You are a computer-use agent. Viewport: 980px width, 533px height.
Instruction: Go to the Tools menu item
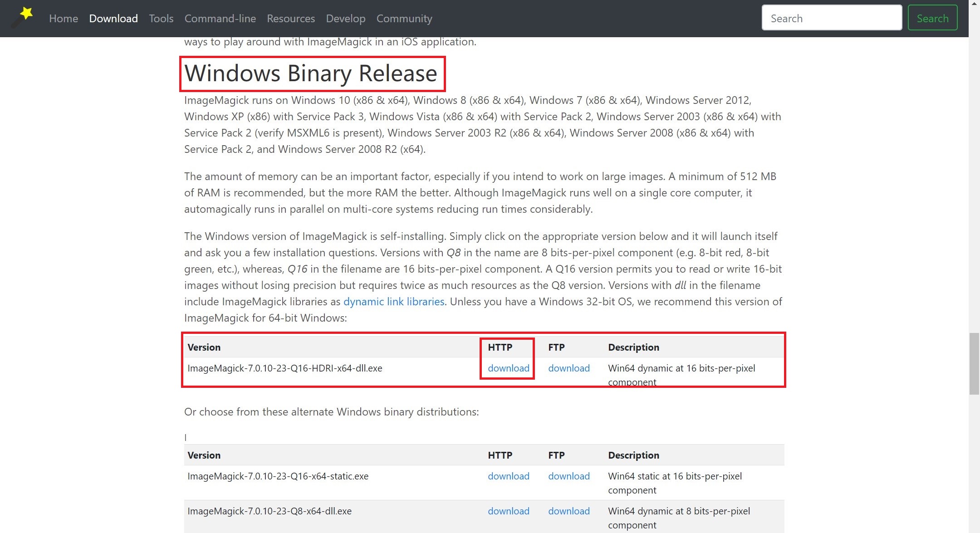click(161, 19)
